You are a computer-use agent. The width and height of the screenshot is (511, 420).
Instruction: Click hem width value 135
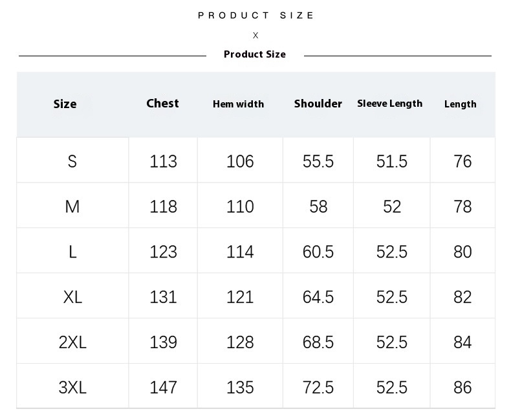tap(240, 388)
